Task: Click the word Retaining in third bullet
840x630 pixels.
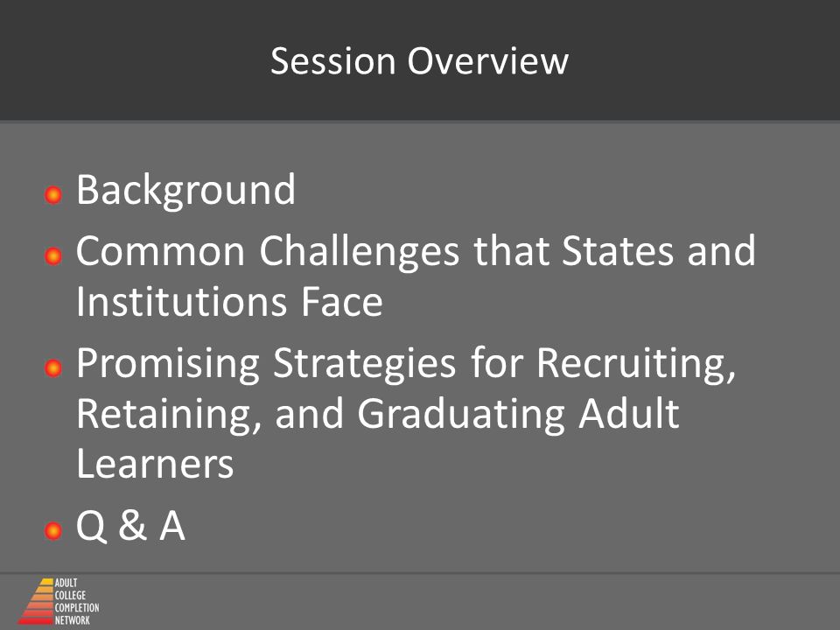Action: pyautogui.click(x=169, y=415)
